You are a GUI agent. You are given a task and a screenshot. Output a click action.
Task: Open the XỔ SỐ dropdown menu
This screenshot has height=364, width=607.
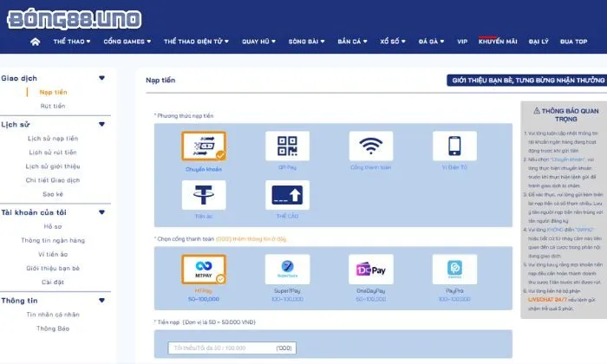[x=393, y=42]
